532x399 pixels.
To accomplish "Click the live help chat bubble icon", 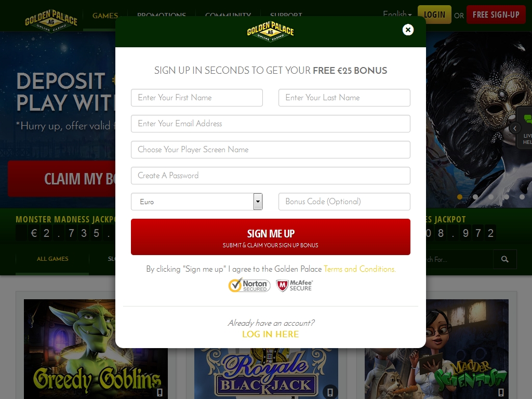I will tap(528, 119).
